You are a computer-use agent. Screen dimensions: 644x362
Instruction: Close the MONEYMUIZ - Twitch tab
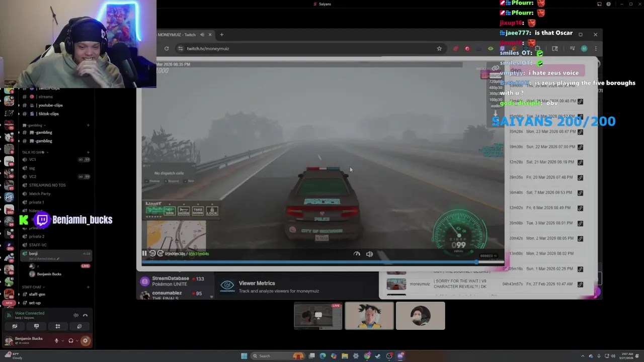click(210, 35)
